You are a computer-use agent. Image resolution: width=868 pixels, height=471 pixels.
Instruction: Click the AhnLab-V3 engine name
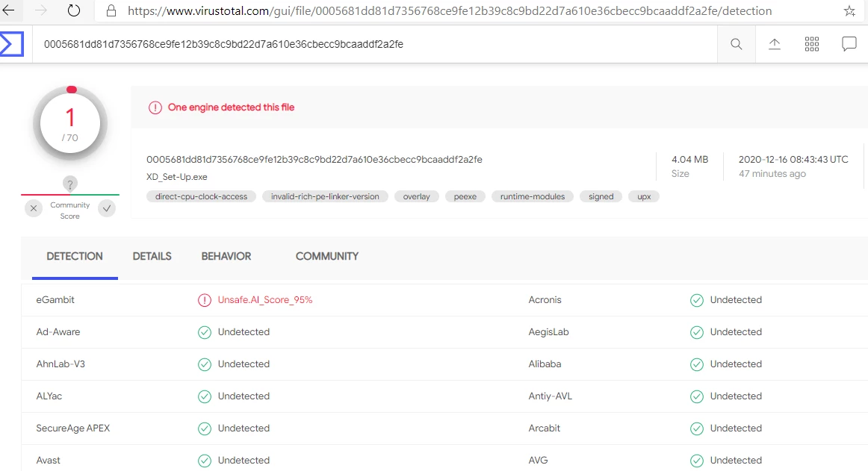61,364
